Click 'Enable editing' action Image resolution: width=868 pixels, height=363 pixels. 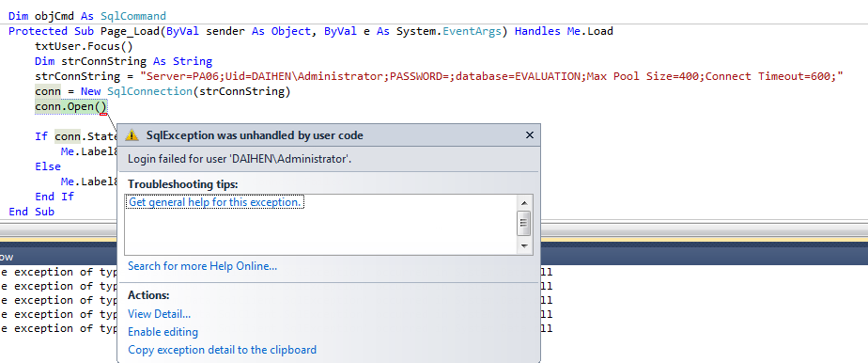pyautogui.click(x=163, y=332)
